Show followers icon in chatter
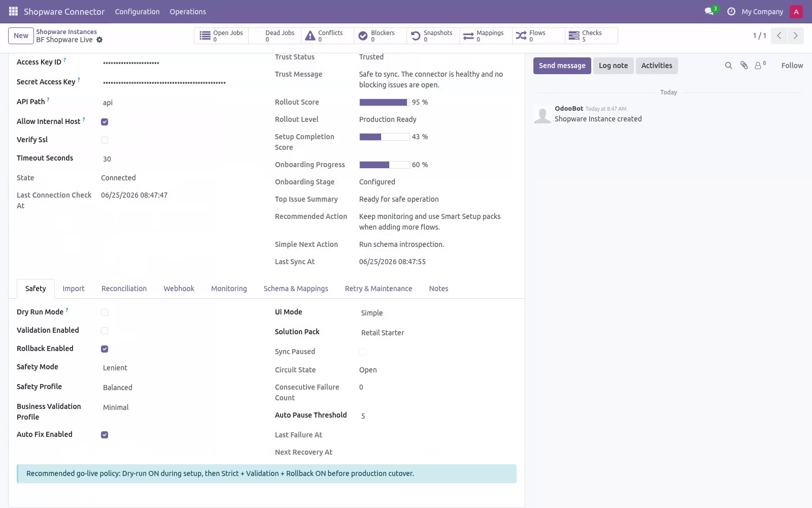This screenshot has width=812, height=508. [760, 66]
